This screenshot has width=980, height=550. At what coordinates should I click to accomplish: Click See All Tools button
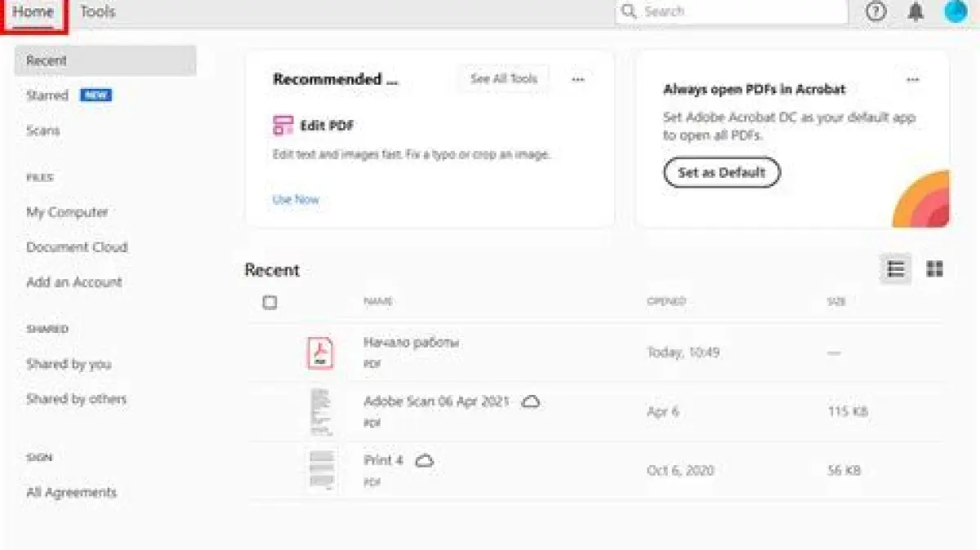pyautogui.click(x=503, y=79)
